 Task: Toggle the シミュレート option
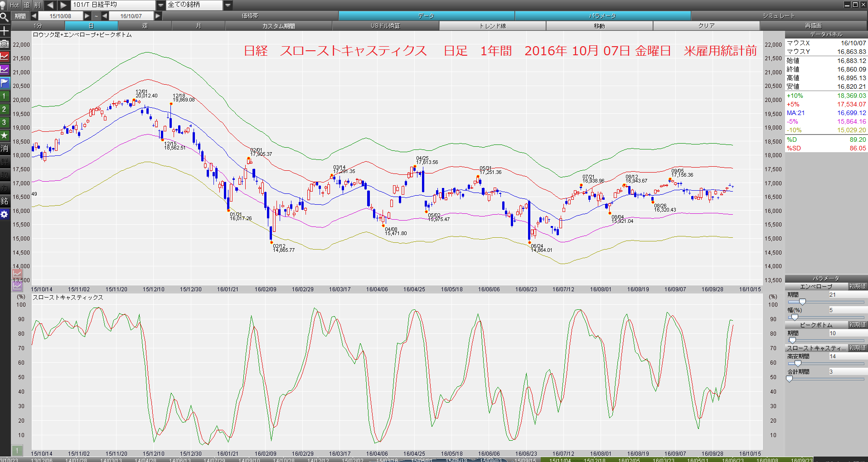pos(779,16)
